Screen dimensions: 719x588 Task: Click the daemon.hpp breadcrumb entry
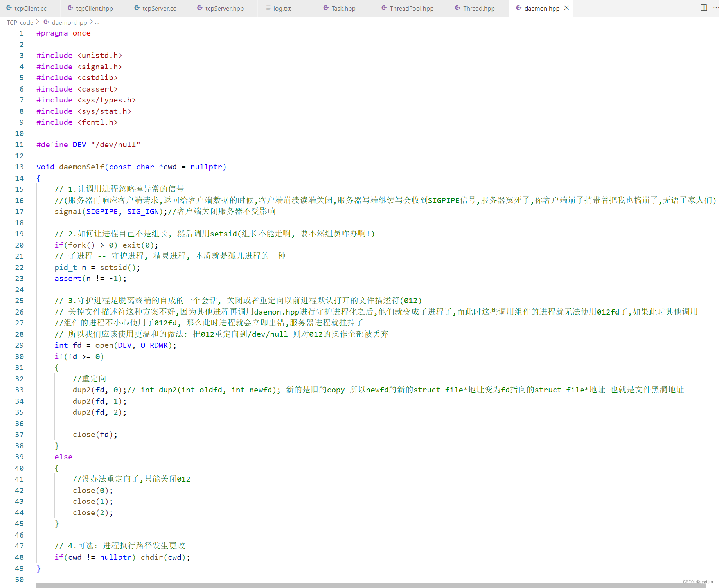69,22
